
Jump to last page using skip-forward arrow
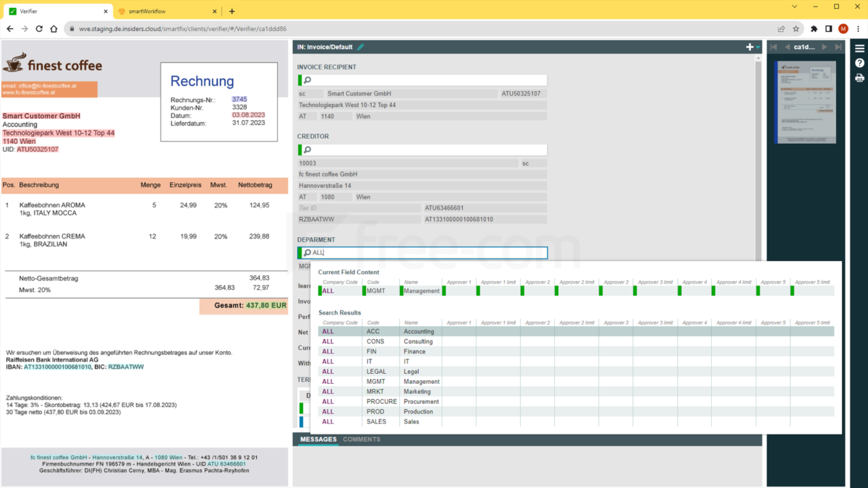pos(839,46)
